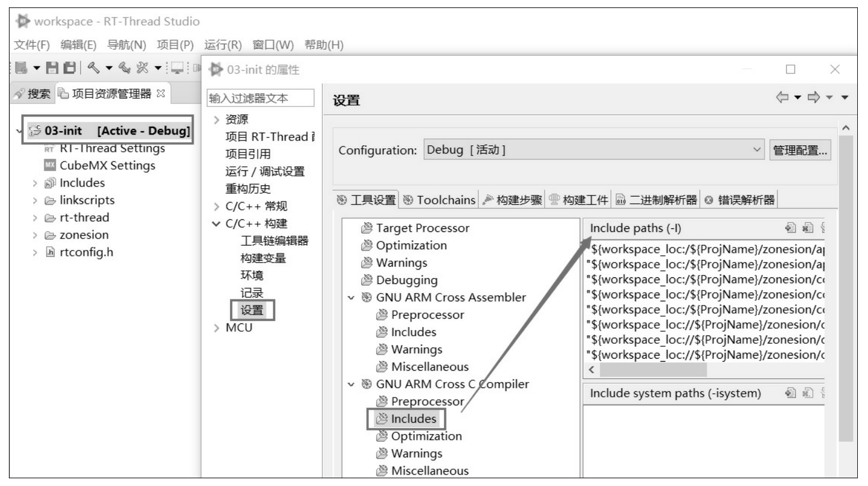Expand the 资源 properties category
The width and height of the screenshot is (868, 486).
point(216,120)
